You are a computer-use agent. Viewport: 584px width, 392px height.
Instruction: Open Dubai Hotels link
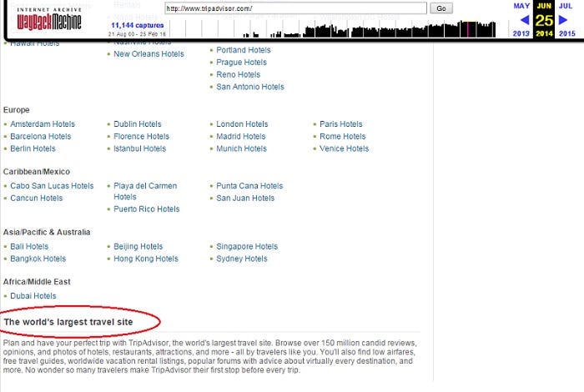pyautogui.click(x=33, y=296)
